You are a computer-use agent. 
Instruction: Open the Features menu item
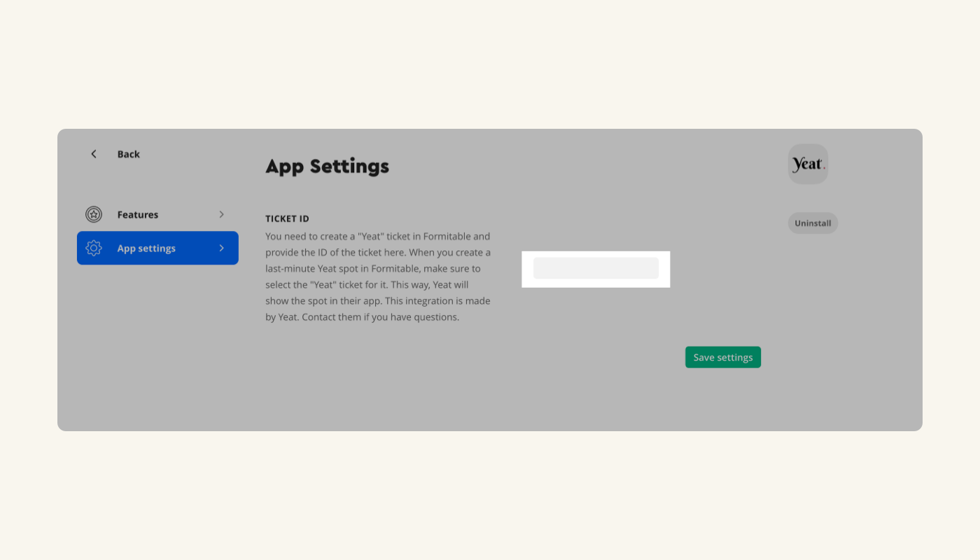point(138,215)
